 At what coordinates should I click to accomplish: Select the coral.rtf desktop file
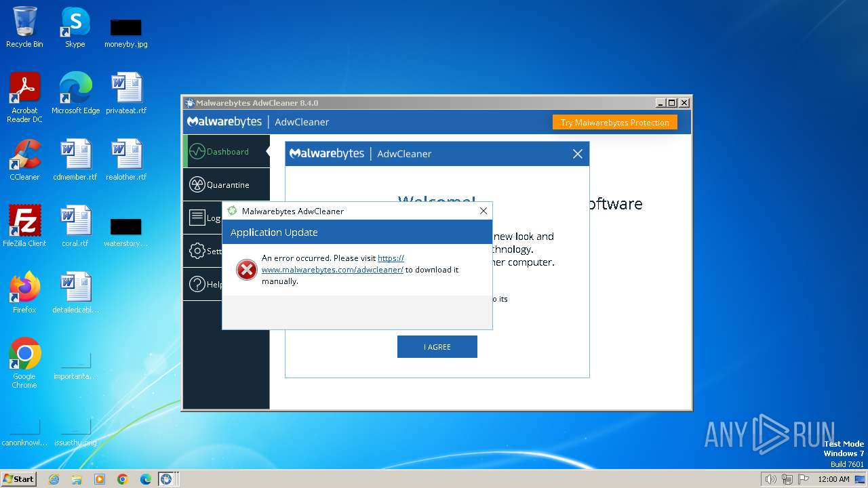click(x=75, y=226)
